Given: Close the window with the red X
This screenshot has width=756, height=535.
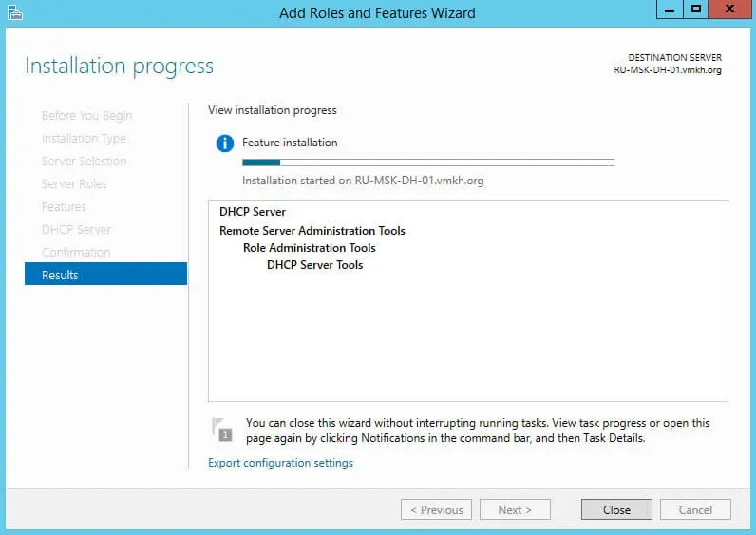Looking at the screenshot, I should pyautogui.click(x=729, y=10).
